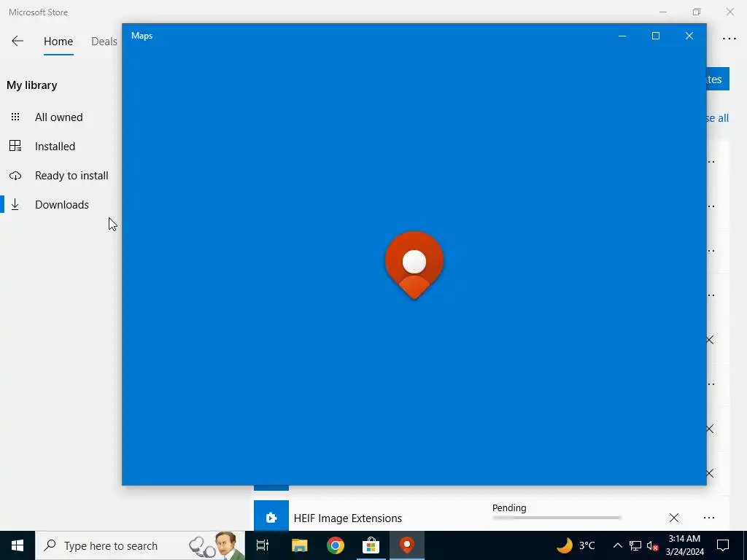Open Google Chrome from the taskbar

336,545
